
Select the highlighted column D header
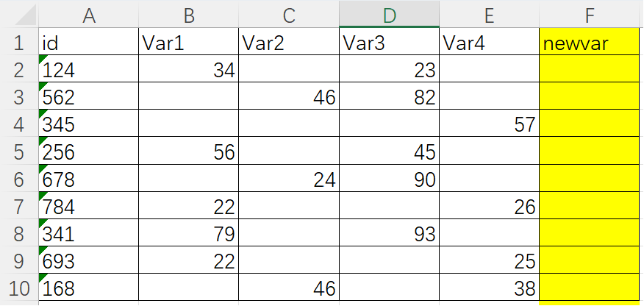[390, 14]
